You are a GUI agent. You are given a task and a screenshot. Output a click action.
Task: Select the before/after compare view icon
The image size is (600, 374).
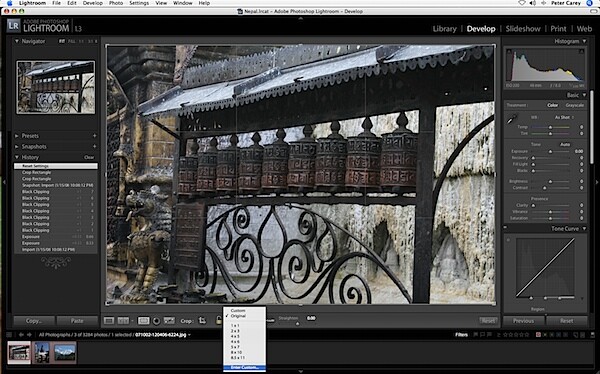123,321
